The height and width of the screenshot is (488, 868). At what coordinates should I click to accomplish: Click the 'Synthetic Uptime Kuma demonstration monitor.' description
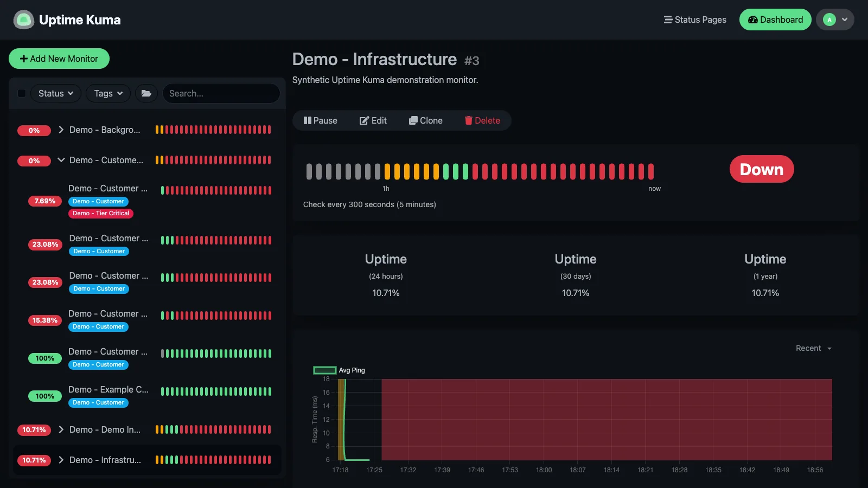385,80
